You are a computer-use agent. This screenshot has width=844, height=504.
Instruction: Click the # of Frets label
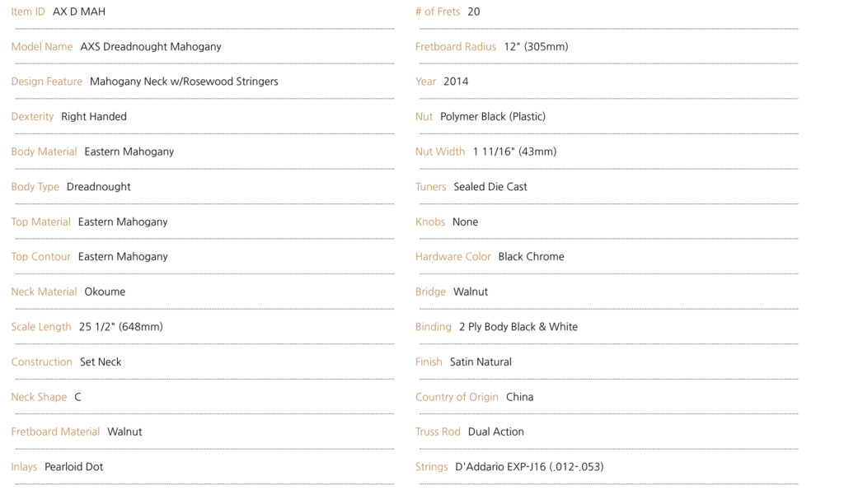pos(438,12)
